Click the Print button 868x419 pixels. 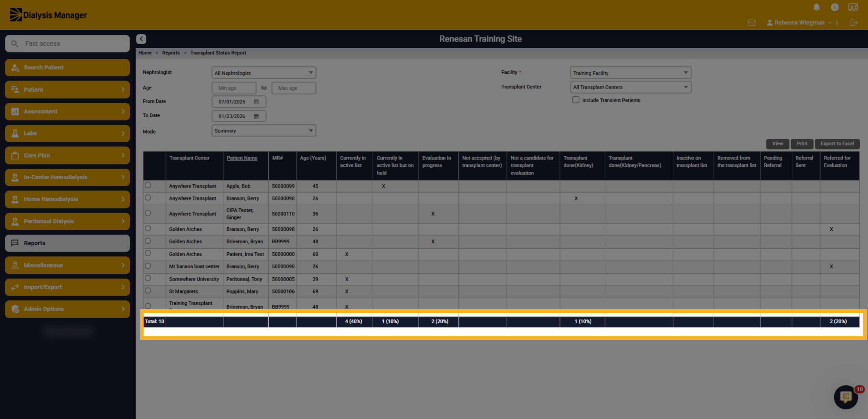802,144
